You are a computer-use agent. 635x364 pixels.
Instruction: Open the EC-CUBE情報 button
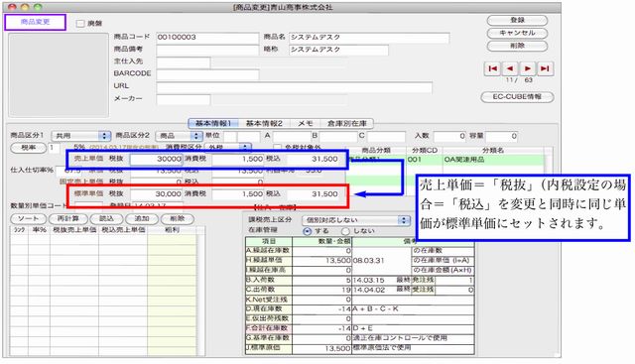coord(517,97)
